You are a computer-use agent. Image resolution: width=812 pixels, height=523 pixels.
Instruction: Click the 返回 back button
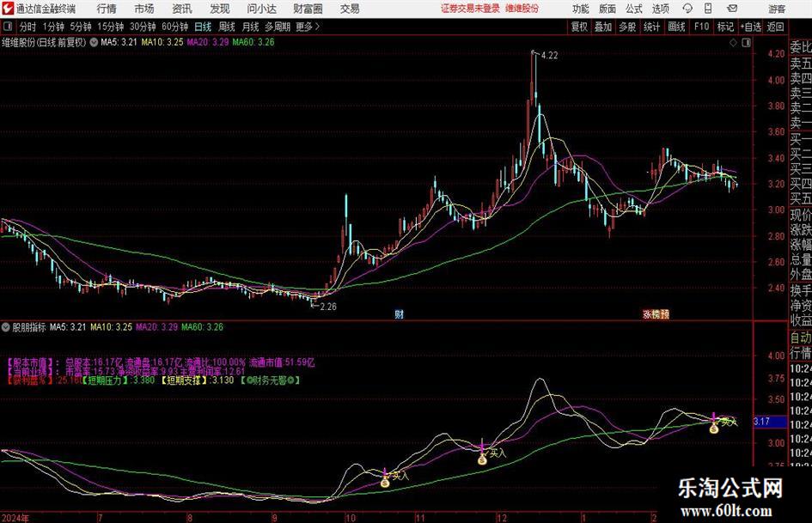[775, 27]
